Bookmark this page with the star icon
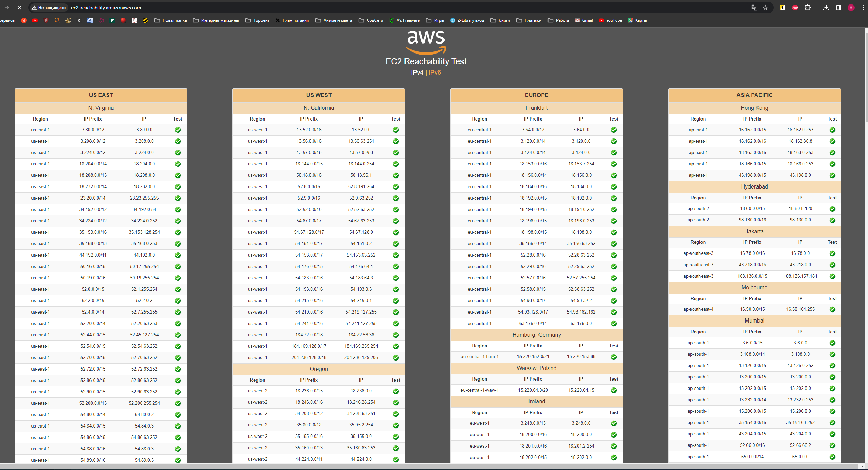 765,8
